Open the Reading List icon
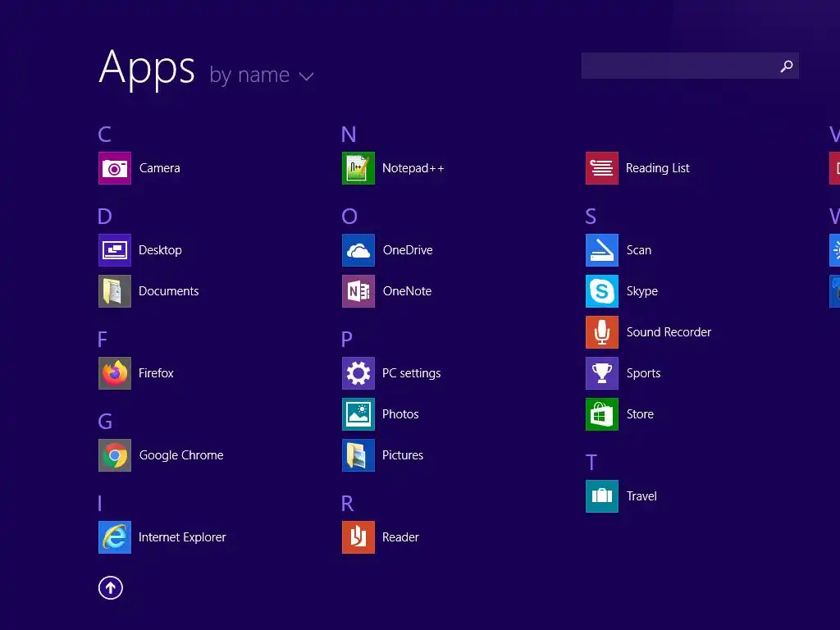Viewport: 840px width, 630px height. pyautogui.click(x=602, y=168)
